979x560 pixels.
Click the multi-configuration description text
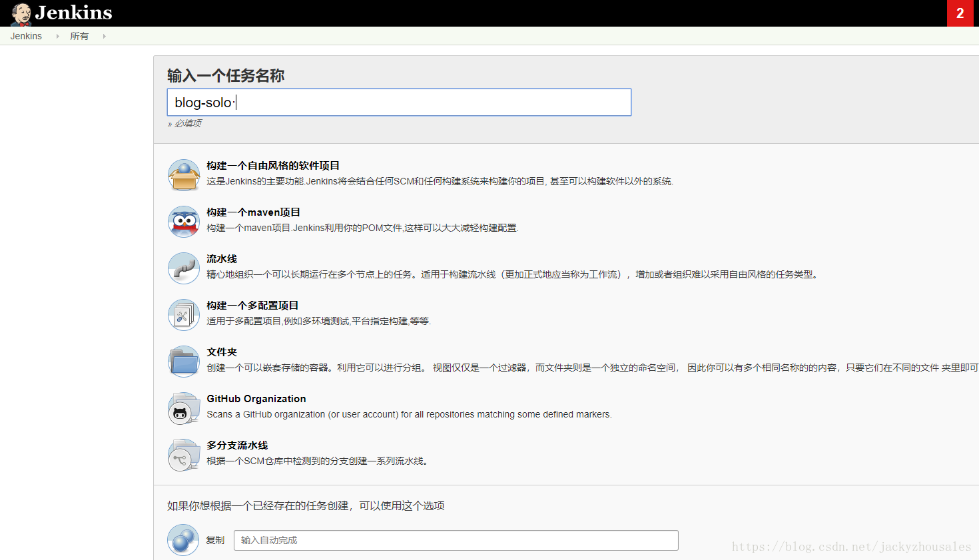pos(319,321)
